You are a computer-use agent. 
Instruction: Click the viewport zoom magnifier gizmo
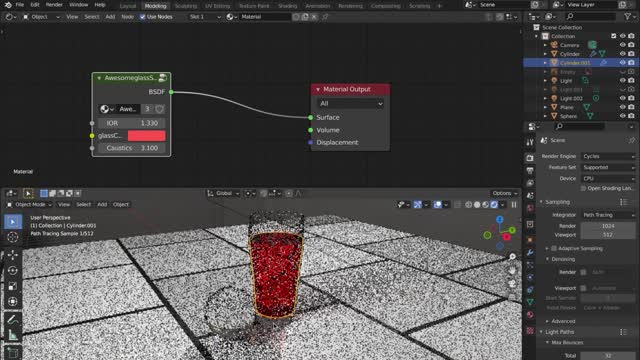512,257
